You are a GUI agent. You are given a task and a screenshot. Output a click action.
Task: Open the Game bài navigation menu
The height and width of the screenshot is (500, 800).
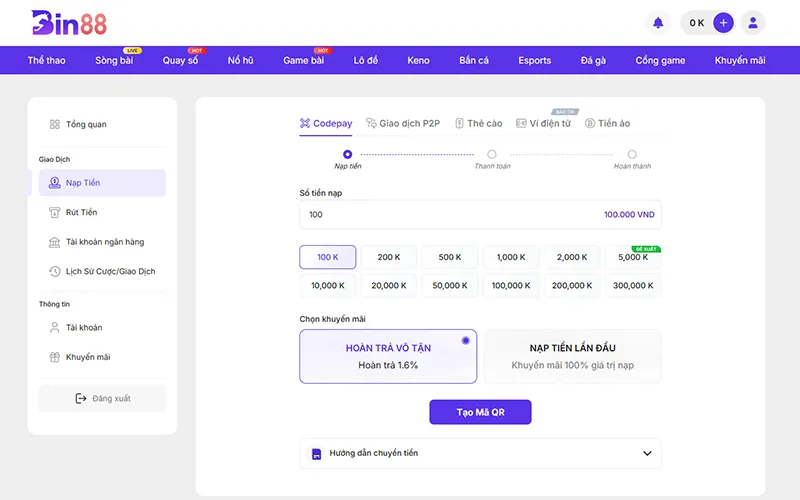[303, 60]
